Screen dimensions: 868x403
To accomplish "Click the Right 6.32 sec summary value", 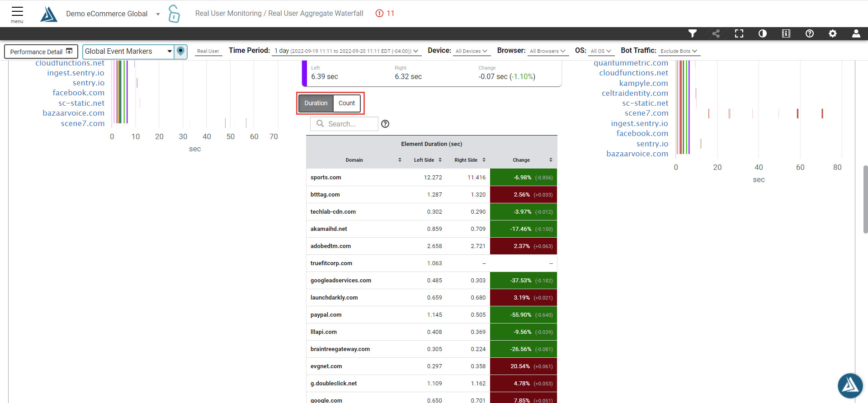I will pos(408,76).
